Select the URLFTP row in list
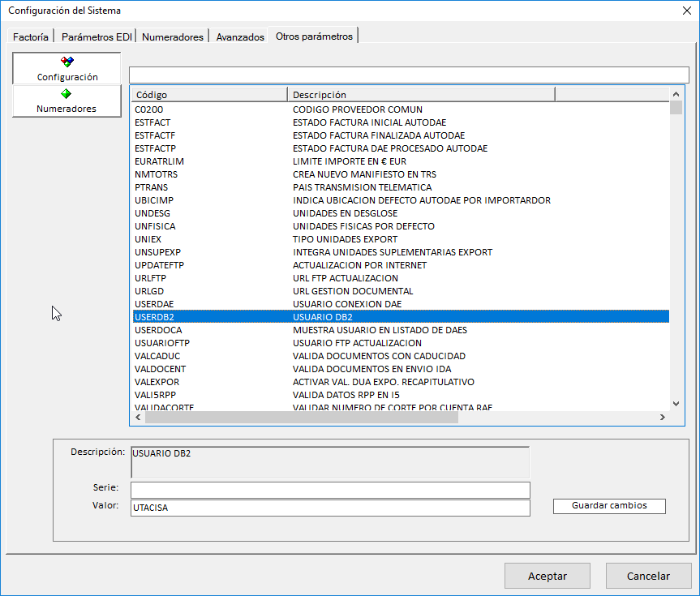 [x=151, y=278]
